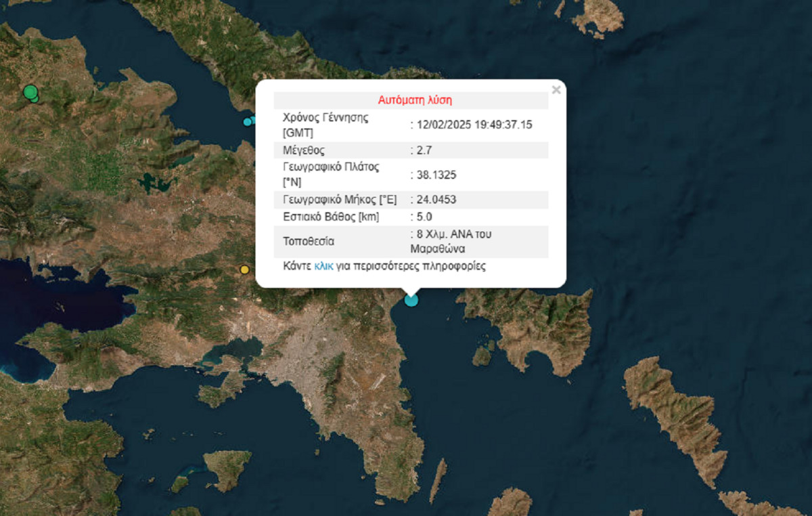Select the left cyan marker on the gulf
812x516 pixels.
(248, 122)
